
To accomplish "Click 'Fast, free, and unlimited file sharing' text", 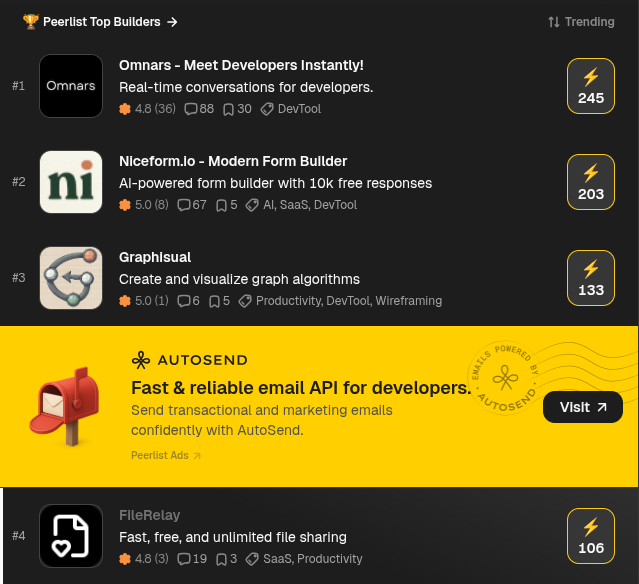I will 233,537.
